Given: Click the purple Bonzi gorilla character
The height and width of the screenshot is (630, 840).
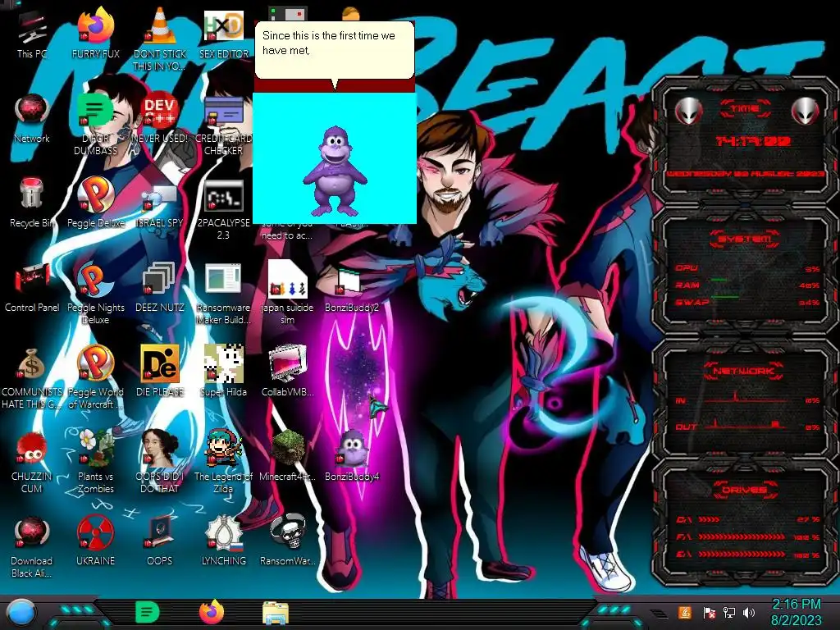Looking at the screenshot, I should (336, 171).
